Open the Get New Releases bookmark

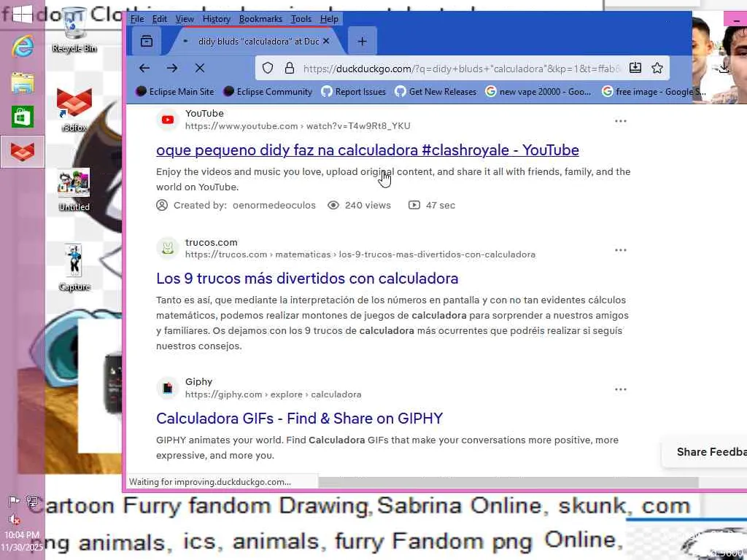pyautogui.click(x=436, y=91)
